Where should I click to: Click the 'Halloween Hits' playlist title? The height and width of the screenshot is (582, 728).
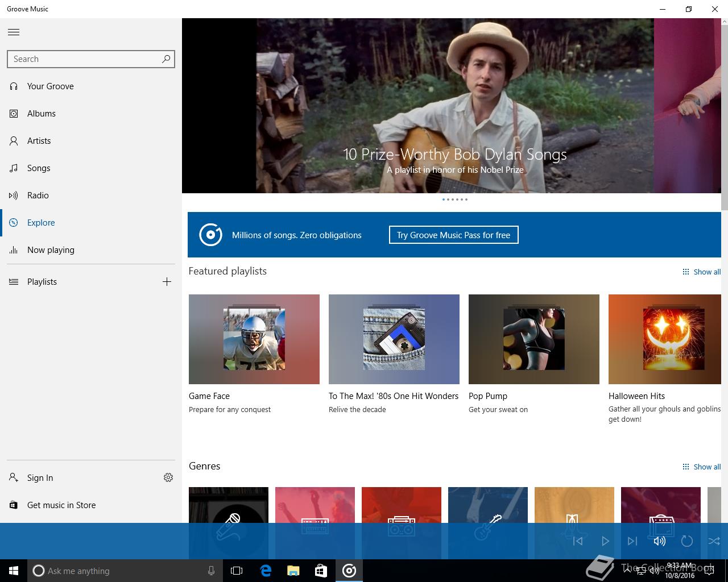pyautogui.click(x=636, y=396)
